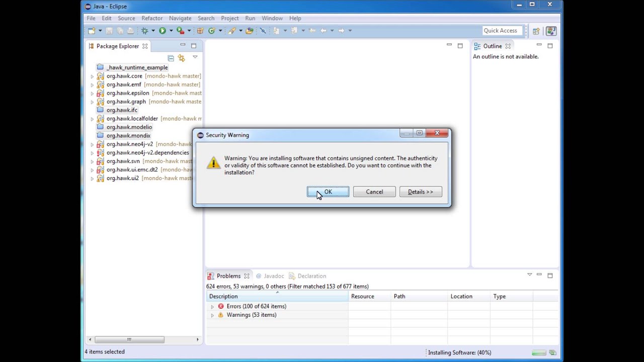Open the Project menu
Viewport: 644px width, 362px height.
tap(230, 18)
